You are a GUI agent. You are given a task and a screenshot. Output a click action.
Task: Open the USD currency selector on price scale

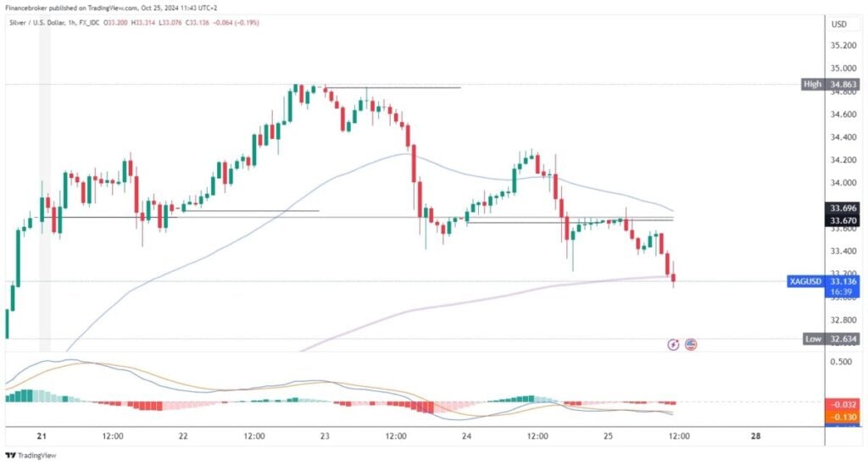(x=839, y=24)
